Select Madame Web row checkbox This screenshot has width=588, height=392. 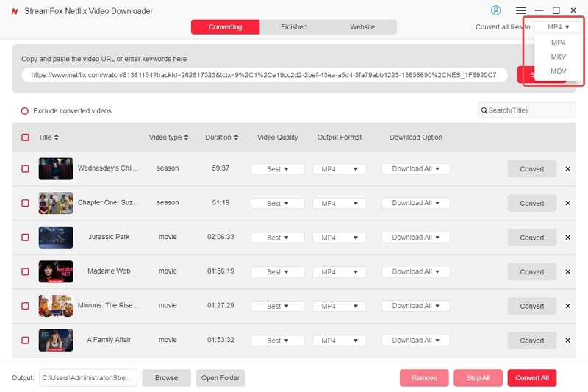[25, 271]
